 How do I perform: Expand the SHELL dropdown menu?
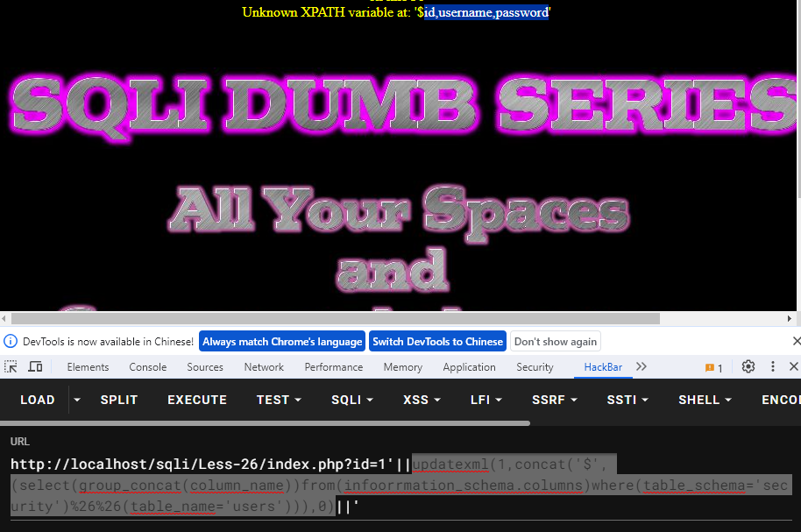tap(705, 400)
